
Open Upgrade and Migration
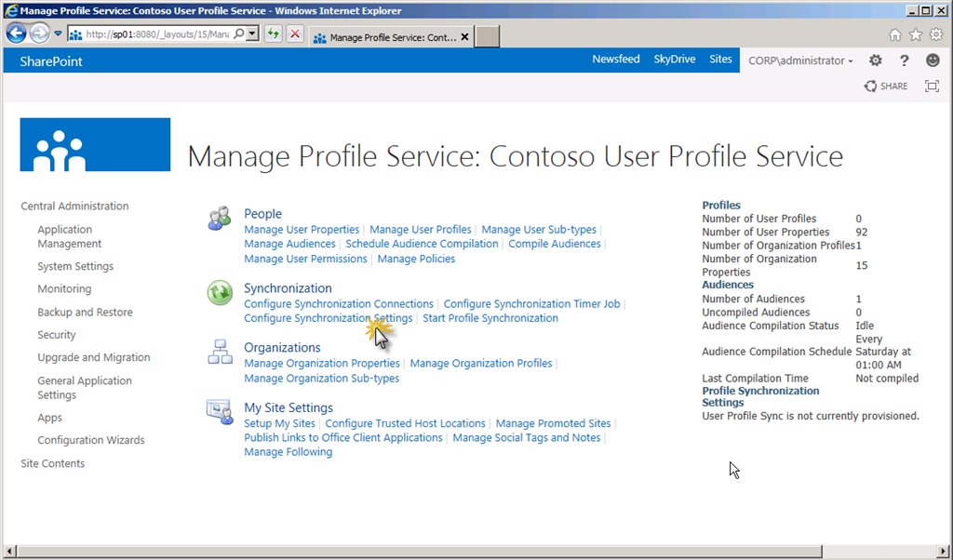94,357
